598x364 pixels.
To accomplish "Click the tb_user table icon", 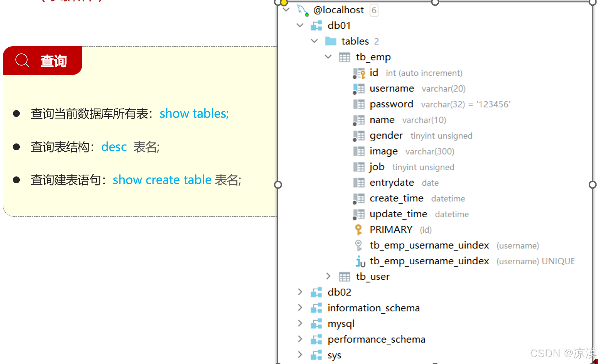I will point(344,276).
